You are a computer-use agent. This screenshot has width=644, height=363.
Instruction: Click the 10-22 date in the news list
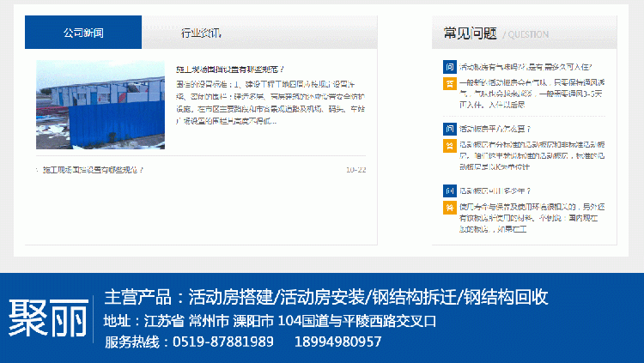(355, 170)
